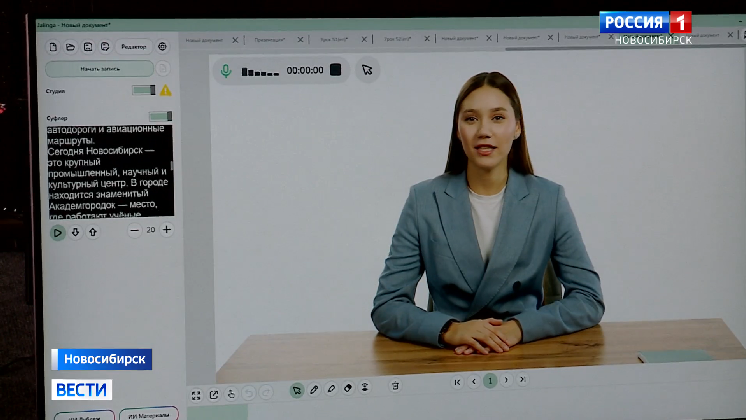Increase teleprompter speed with the plus button

coord(167,230)
